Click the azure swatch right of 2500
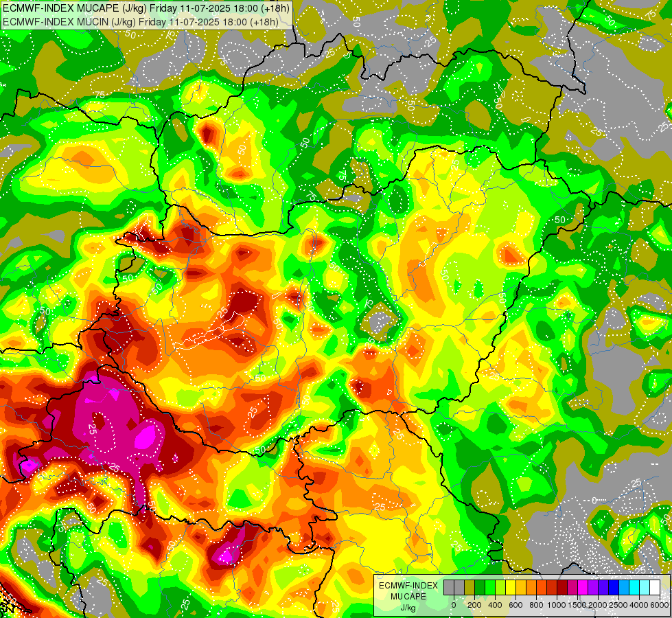672x618 pixels. click(624, 588)
